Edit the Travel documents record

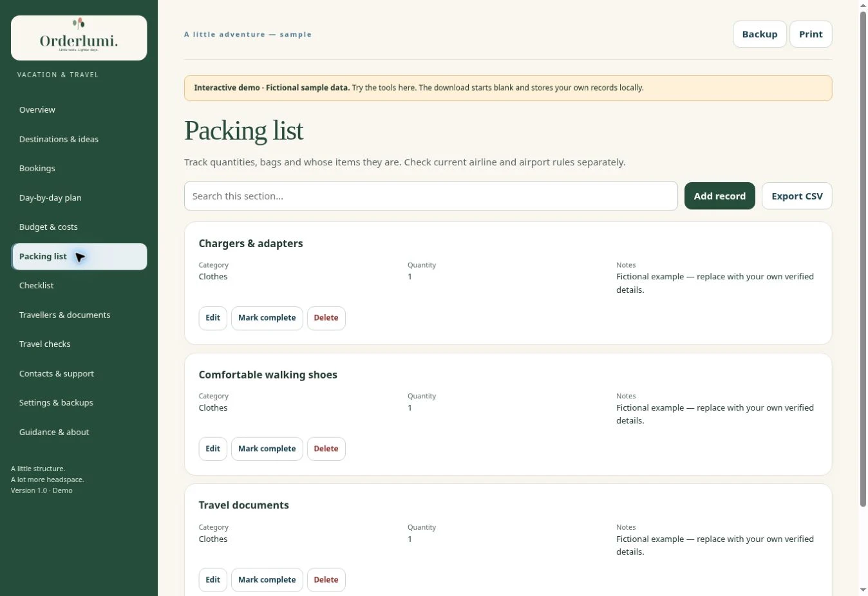point(212,580)
